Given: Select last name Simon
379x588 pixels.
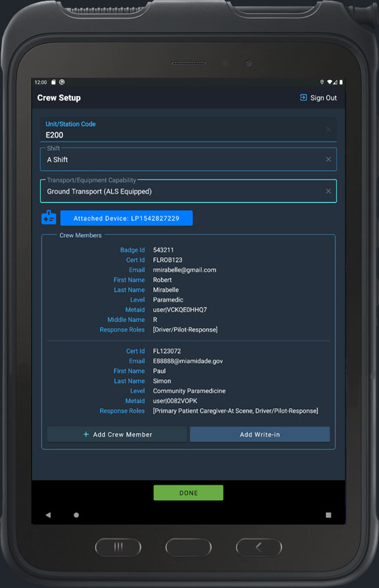Looking at the screenshot, I should [x=162, y=381].
